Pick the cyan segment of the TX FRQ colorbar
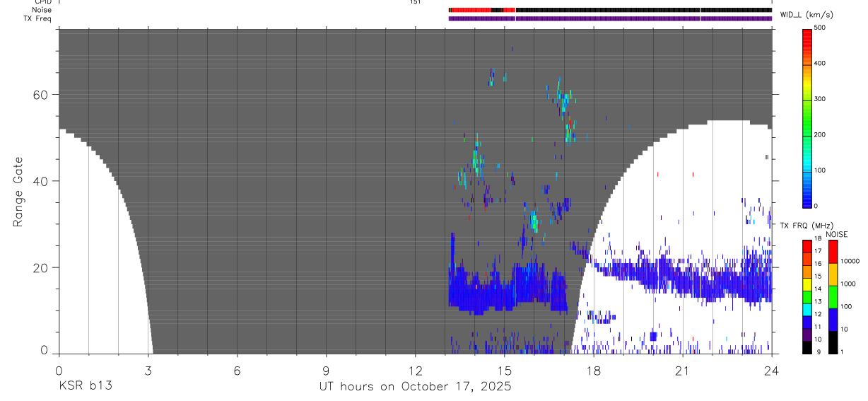Screen dimensions: 868x401 [x=807, y=308]
